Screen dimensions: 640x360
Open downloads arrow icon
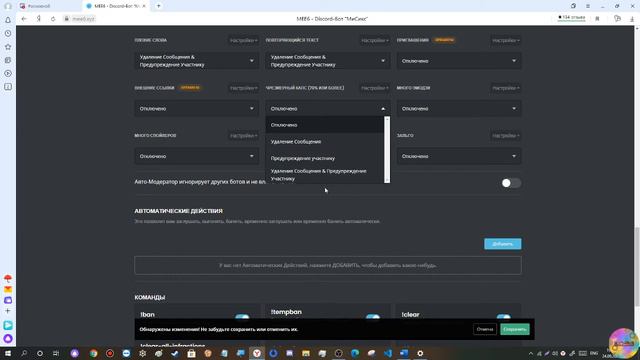point(632,19)
